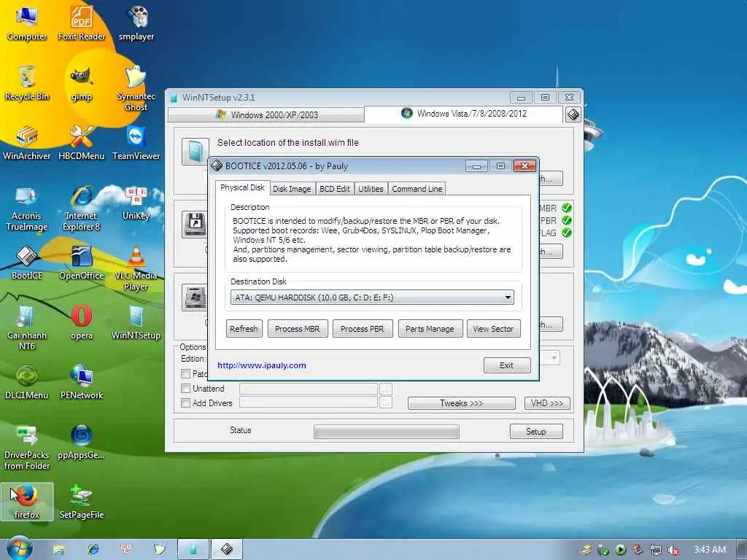747x560 pixels.
Task: Select the Utilities tab in BOOTICE
Action: pyautogui.click(x=371, y=189)
